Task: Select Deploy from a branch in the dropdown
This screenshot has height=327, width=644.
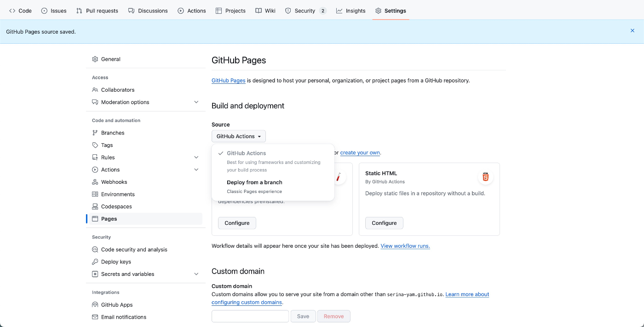Action: (254, 182)
